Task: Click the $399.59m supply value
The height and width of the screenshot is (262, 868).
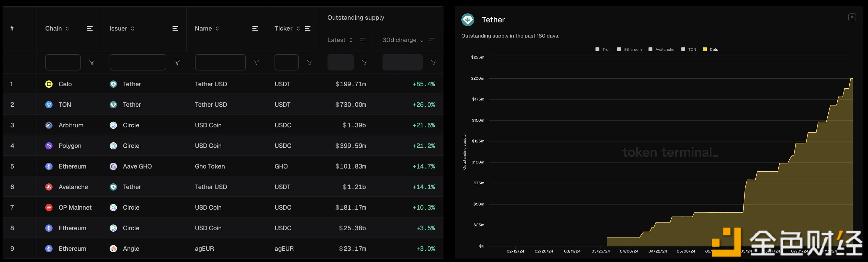Action: coord(351,146)
